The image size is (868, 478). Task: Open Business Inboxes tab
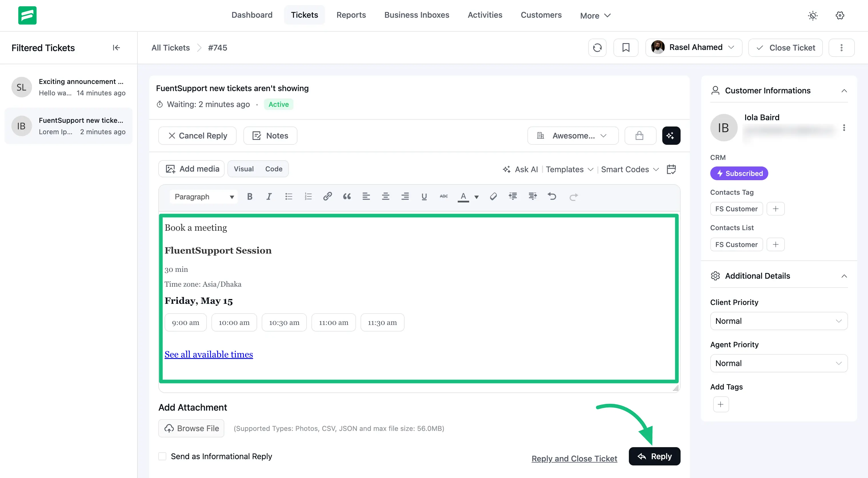(x=417, y=15)
